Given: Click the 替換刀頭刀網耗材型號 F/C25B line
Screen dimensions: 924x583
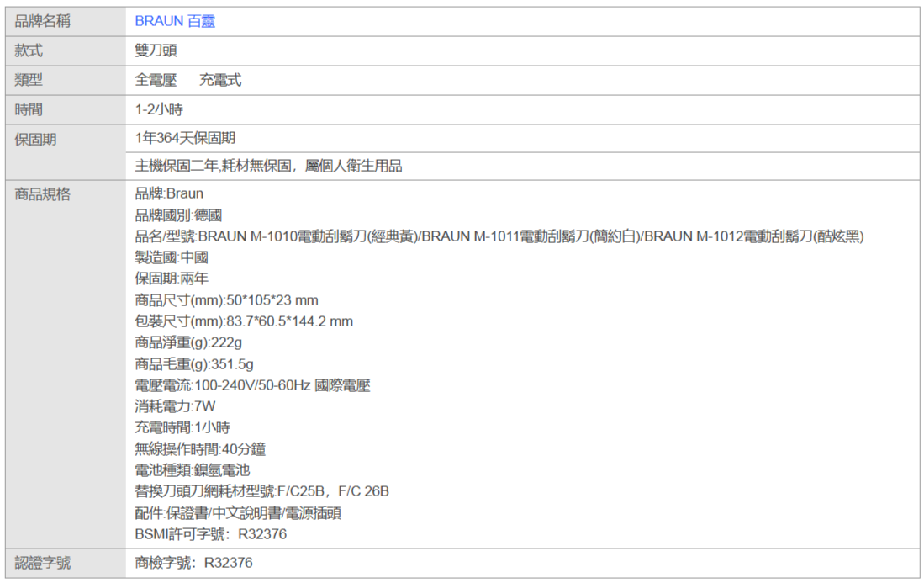Looking at the screenshot, I should click(261, 491).
